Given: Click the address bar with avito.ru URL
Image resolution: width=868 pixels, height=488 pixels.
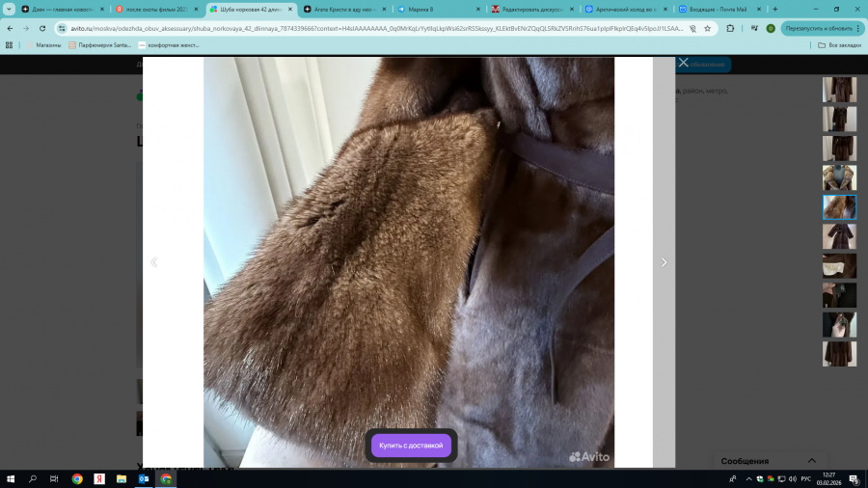Looking at the screenshot, I should [376, 29].
